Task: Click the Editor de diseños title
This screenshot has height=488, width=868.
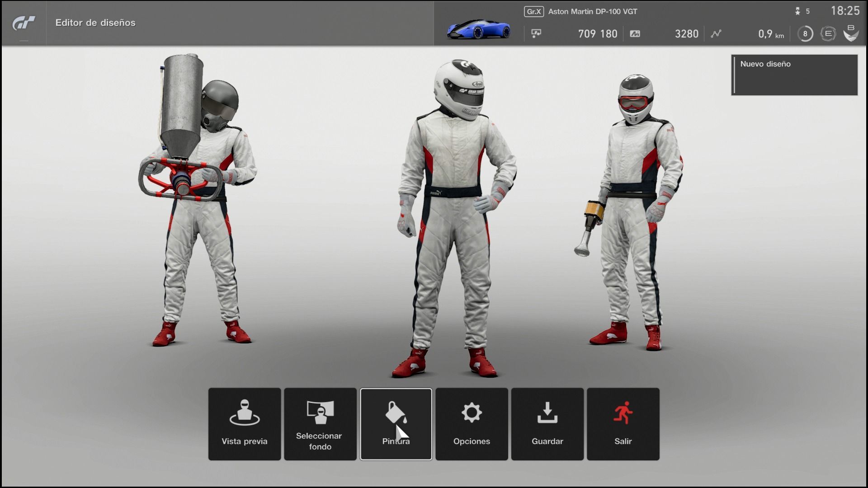Action: tap(95, 23)
